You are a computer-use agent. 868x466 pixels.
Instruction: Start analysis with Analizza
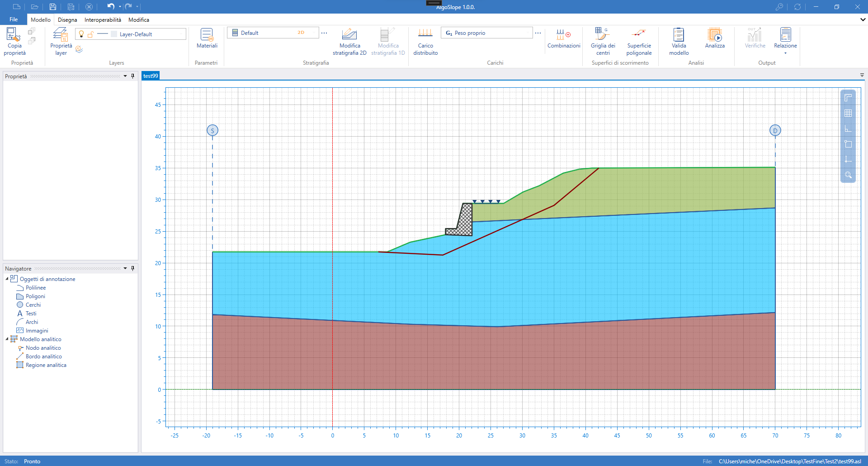pyautogui.click(x=715, y=38)
